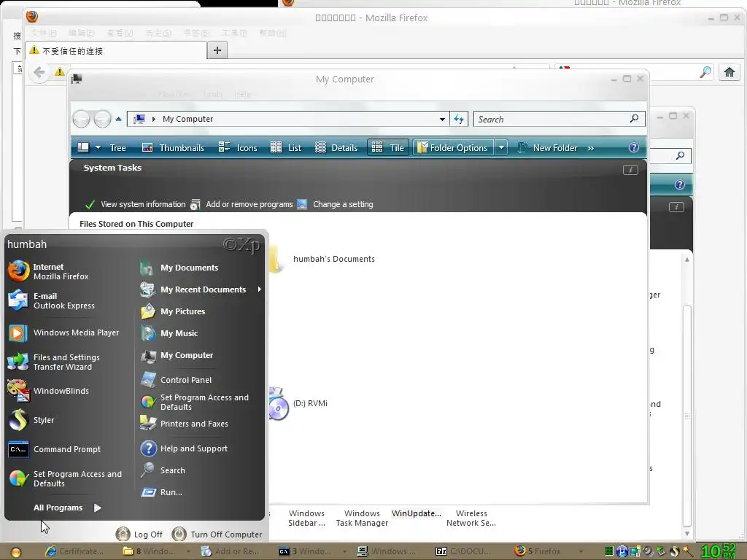Open Folder Options from the toolbar
The height and width of the screenshot is (560, 747).
point(452,148)
